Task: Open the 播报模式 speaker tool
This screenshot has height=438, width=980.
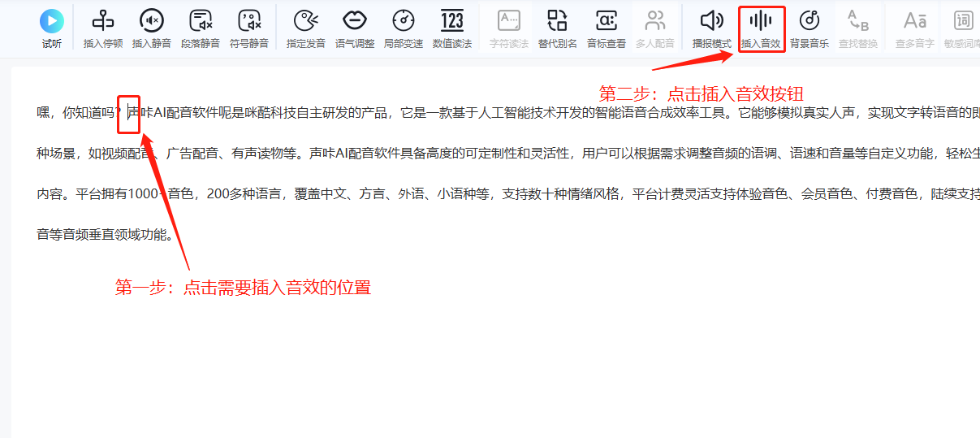Action: point(712,28)
